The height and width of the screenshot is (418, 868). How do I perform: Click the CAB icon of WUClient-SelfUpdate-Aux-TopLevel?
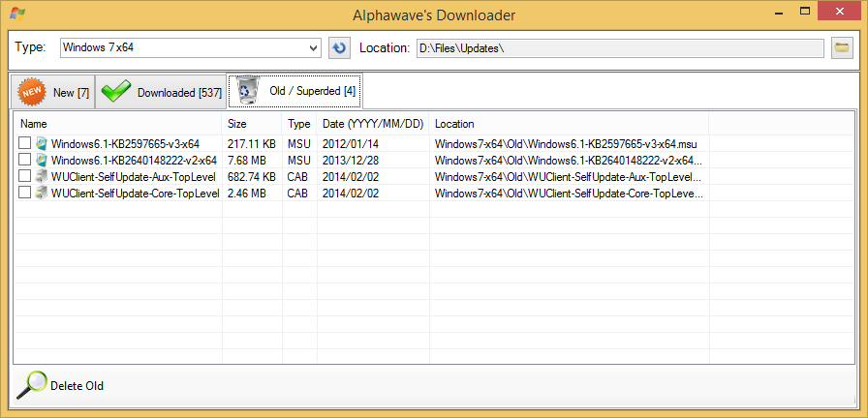click(x=42, y=177)
